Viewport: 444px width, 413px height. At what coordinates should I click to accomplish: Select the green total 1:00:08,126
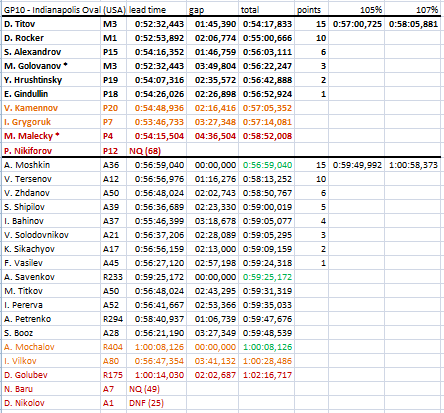(267, 347)
